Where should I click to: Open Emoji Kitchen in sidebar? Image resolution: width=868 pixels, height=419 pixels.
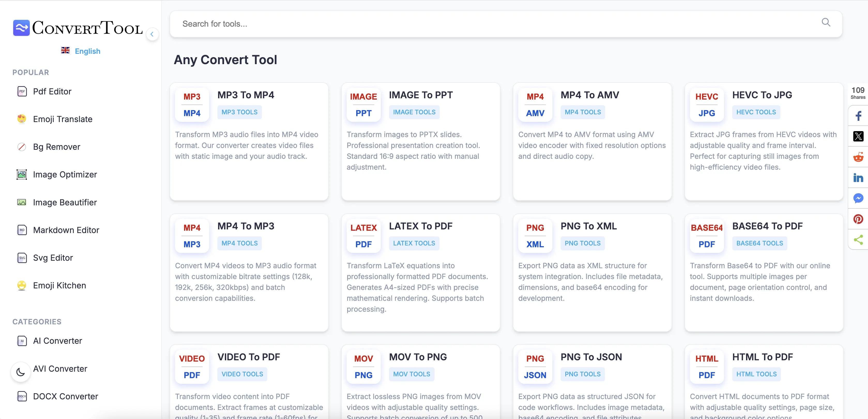[x=59, y=285]
